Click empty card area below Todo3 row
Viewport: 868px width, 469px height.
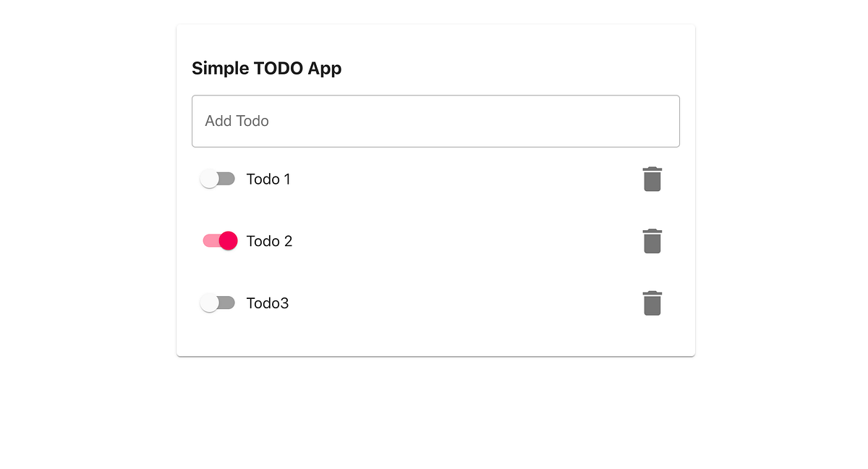point(435,342)
